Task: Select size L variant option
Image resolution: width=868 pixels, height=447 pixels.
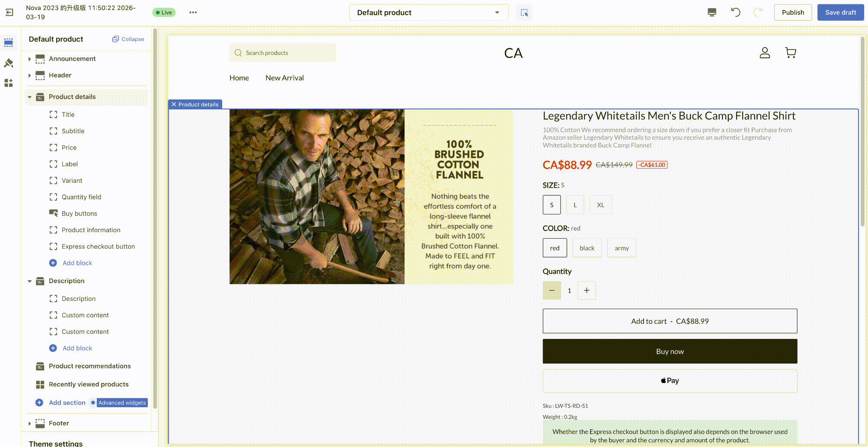Action: click(x=575, y=205)
